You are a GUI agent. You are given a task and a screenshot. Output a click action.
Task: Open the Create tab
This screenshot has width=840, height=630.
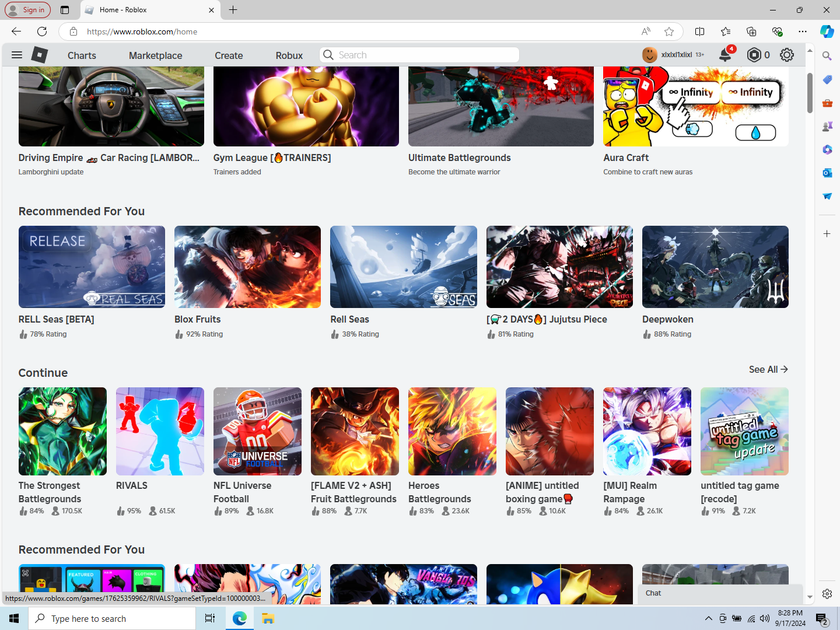229,55
